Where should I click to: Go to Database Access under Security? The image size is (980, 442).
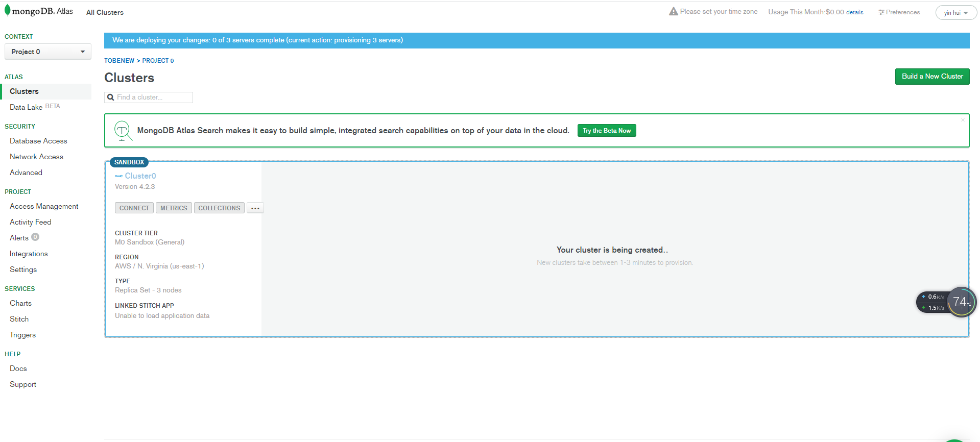coord(38,141)
